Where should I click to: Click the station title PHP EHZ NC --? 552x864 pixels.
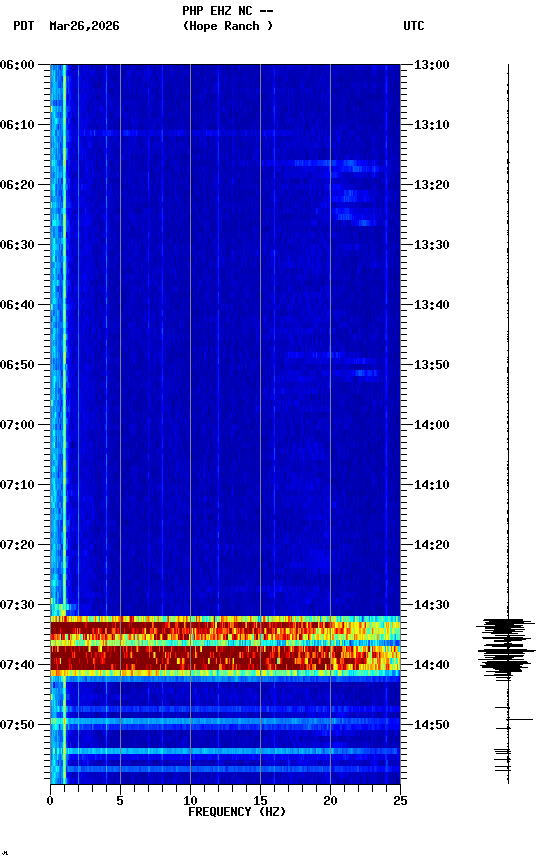(x=228, y=10)
